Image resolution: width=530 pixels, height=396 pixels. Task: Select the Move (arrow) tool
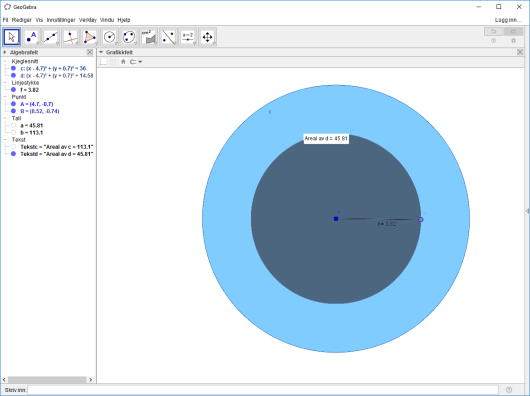click(12, 37)
